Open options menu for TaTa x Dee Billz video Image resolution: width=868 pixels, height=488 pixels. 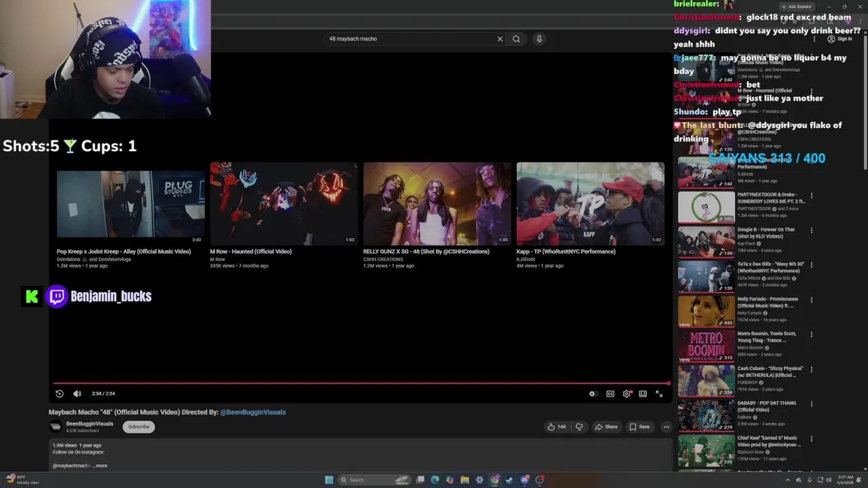[x=811, y=265]
